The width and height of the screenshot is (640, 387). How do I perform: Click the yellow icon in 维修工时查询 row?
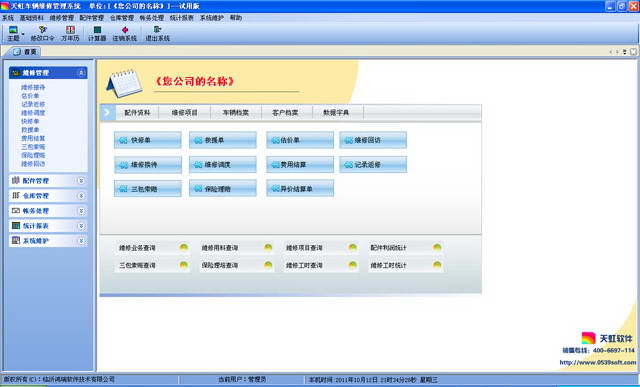353,265
